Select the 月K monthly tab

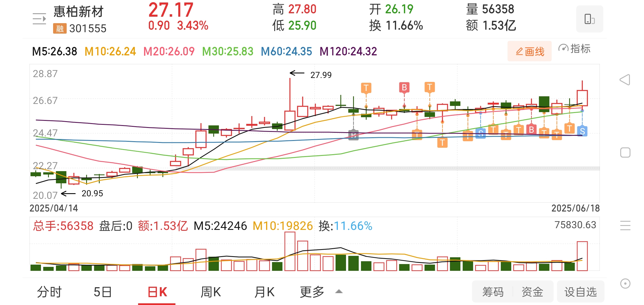point(264,292)
